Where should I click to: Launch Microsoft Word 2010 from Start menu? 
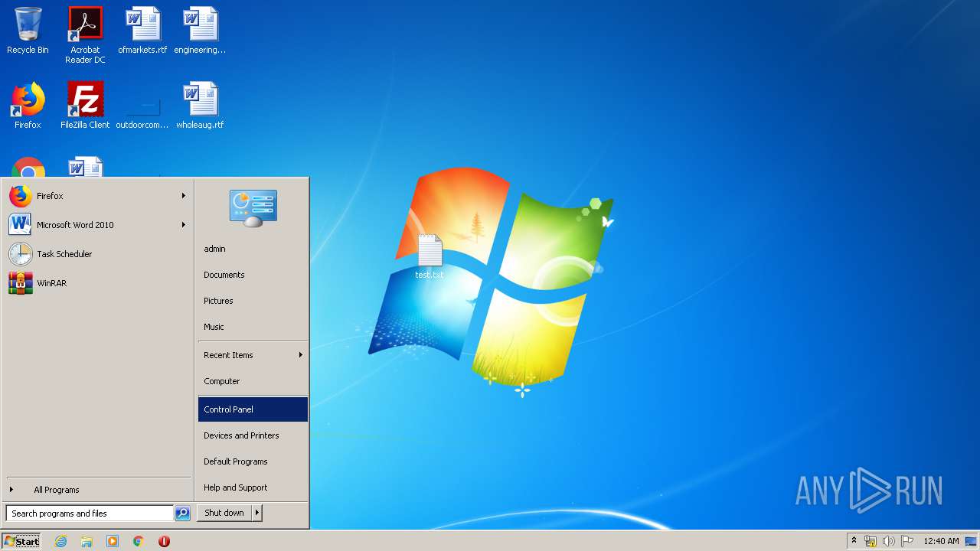[x=97, y=225]
